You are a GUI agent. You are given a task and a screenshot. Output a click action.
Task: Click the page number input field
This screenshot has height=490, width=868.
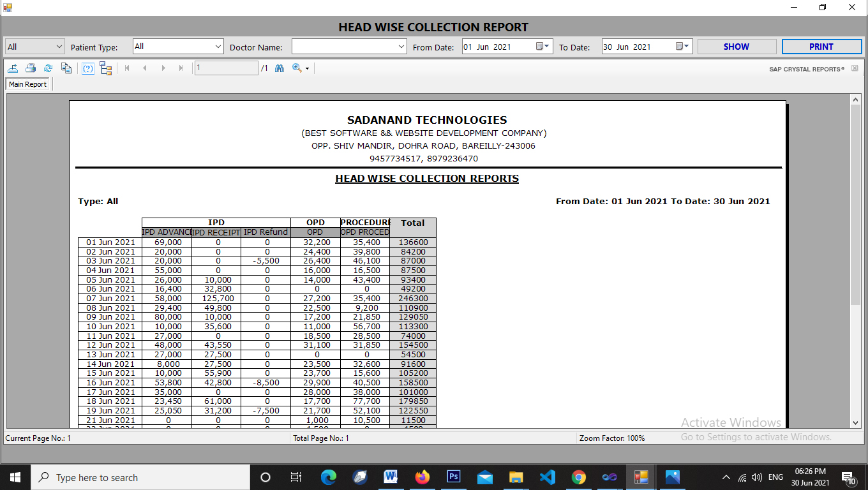[227, 68]
